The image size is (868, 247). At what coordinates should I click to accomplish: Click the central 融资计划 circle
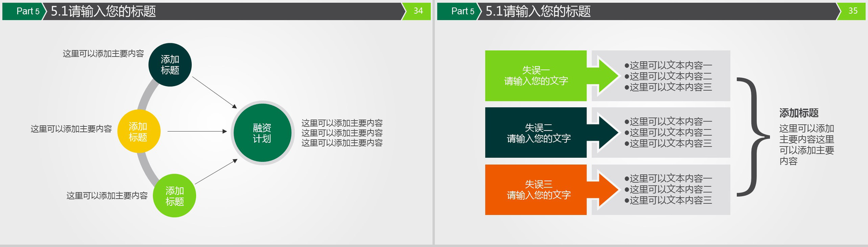click(x=262, y=133)
